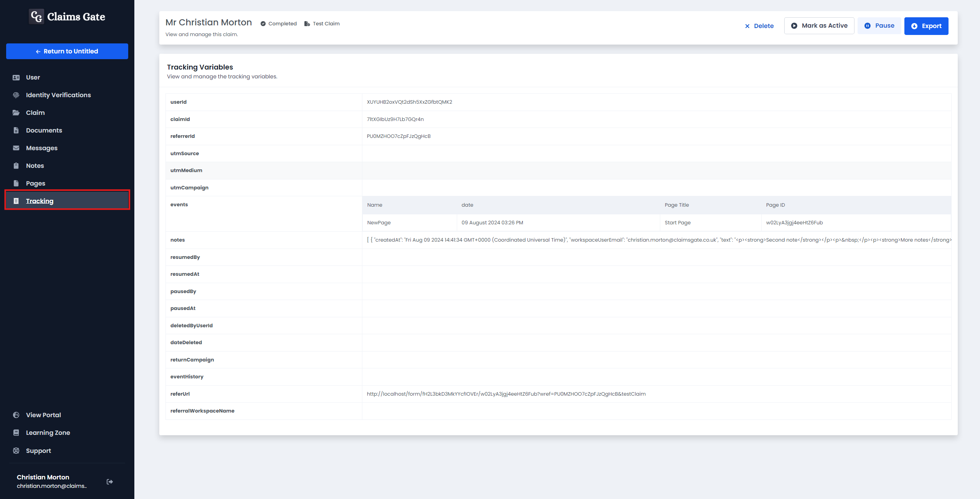Viewport: 980px width, 499px height.
Task: Click the Export button
Action: 927,25
